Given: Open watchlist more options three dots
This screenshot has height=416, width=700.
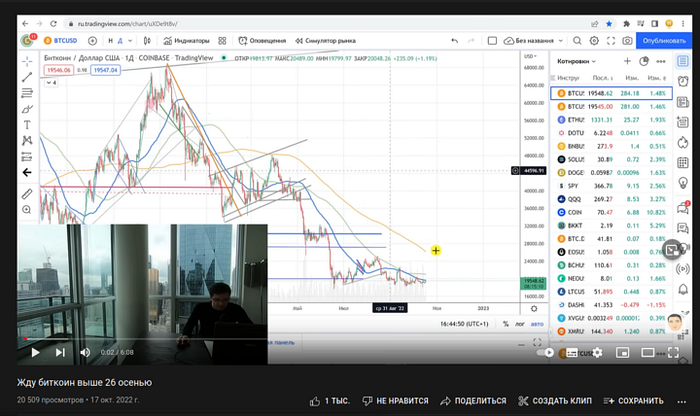Looking at the screenshot, I should (661, 61).
